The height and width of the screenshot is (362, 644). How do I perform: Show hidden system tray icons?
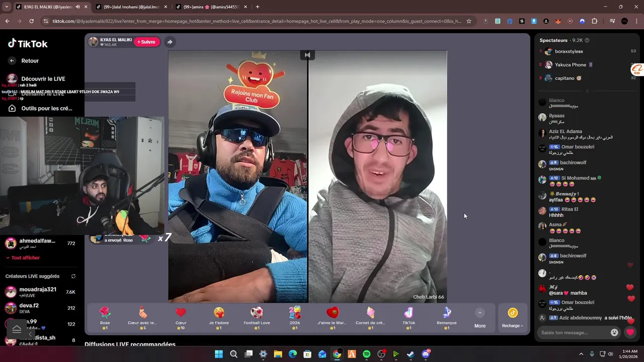[x=581, y=354]
